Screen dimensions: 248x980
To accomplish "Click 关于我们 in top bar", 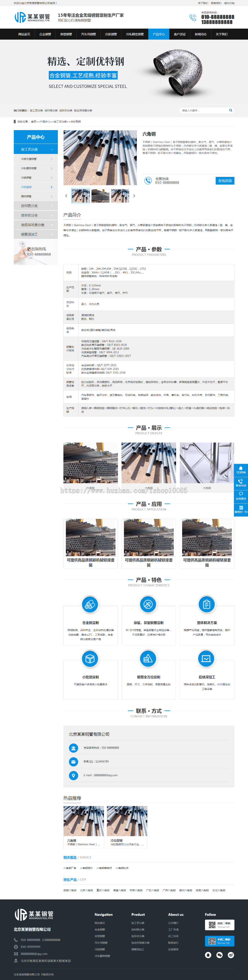I will click(x=203, y=3).
